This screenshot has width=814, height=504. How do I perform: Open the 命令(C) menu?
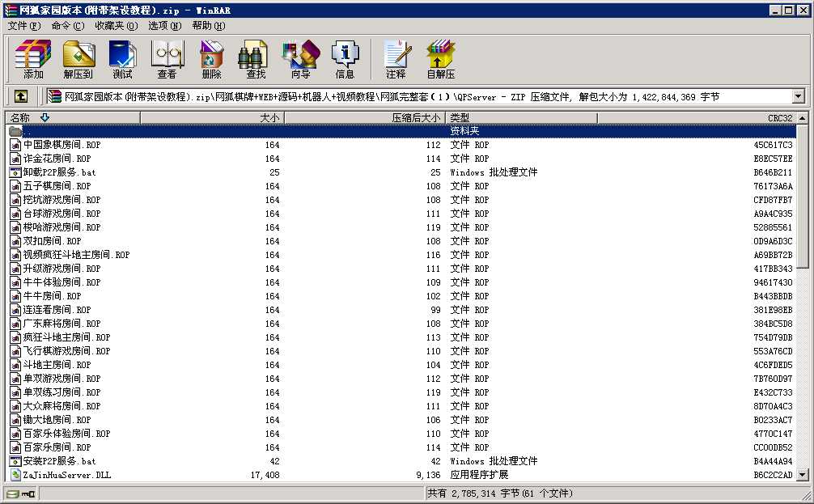(x=67, y=25)
